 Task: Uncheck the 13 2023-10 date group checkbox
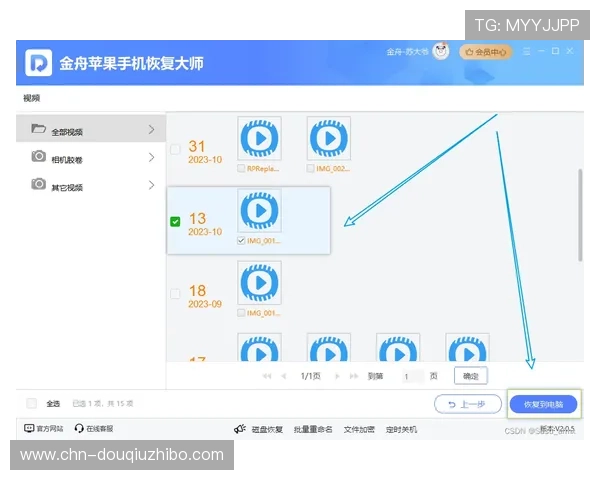pyautogui.click(x=175, y=221)
